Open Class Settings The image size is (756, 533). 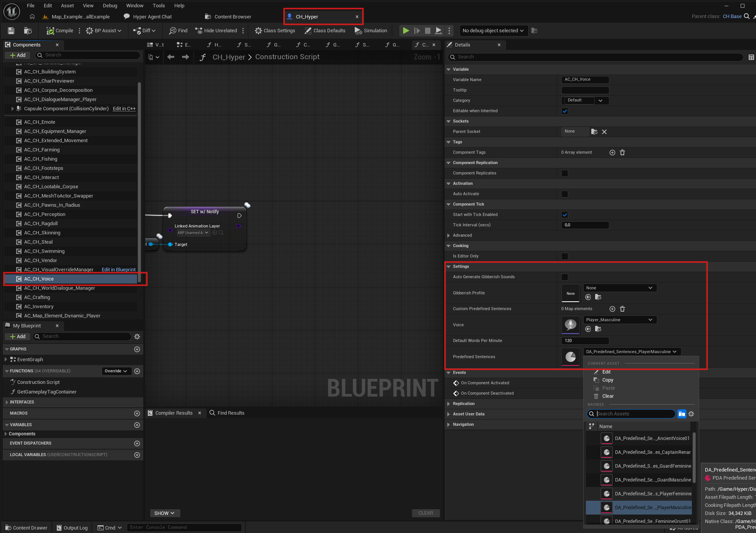pos(275,31)
